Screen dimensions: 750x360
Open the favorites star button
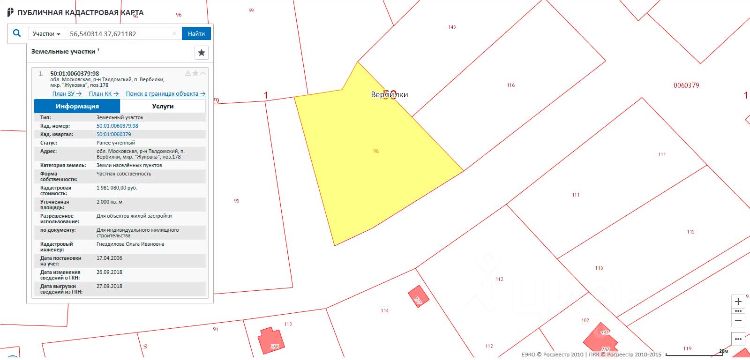201,53
